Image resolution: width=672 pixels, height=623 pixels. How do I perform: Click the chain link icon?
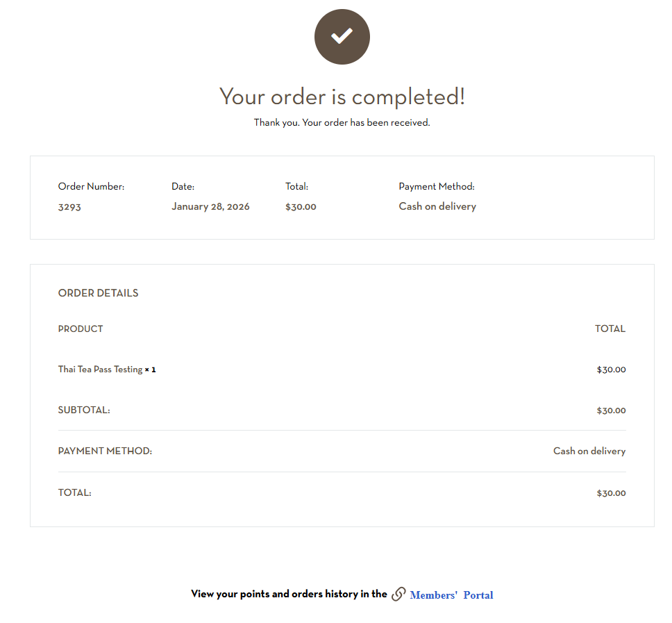[x=398, y=595]
